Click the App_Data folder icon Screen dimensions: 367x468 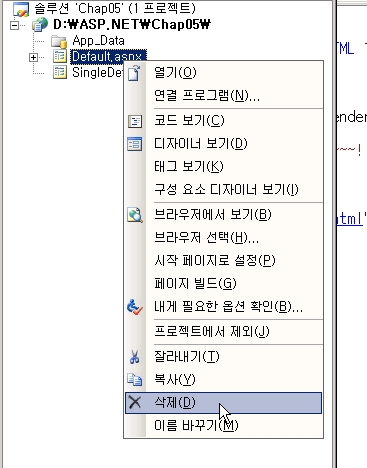pyautogui.click(x=59, y=41)
